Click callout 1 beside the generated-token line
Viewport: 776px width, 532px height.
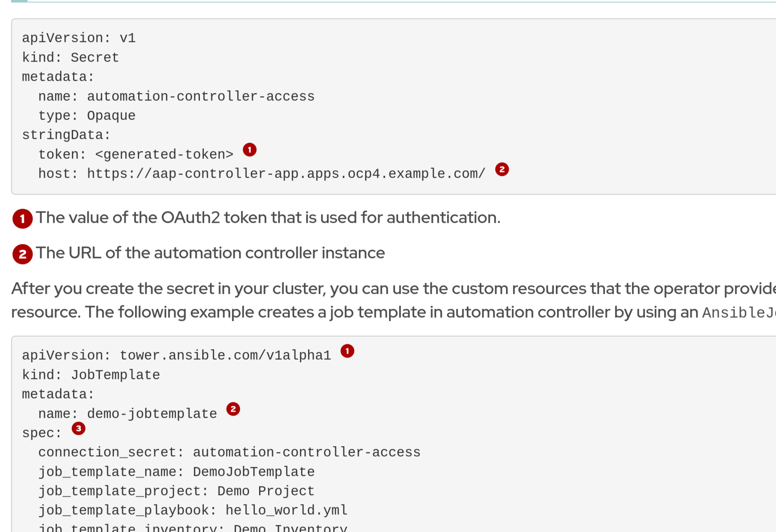pyautogui.click(x=249, y=150)
